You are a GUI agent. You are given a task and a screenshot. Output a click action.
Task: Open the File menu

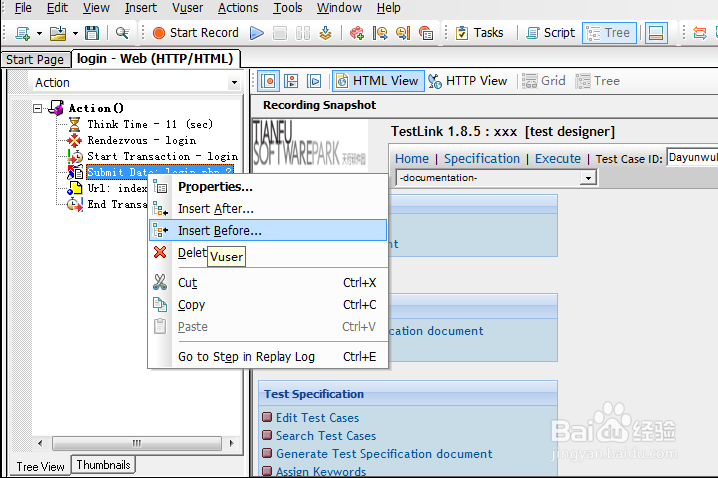[23, 8]
